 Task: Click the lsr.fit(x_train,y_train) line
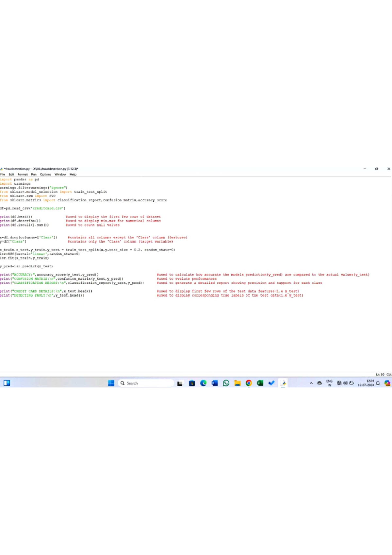coord(24,258)
